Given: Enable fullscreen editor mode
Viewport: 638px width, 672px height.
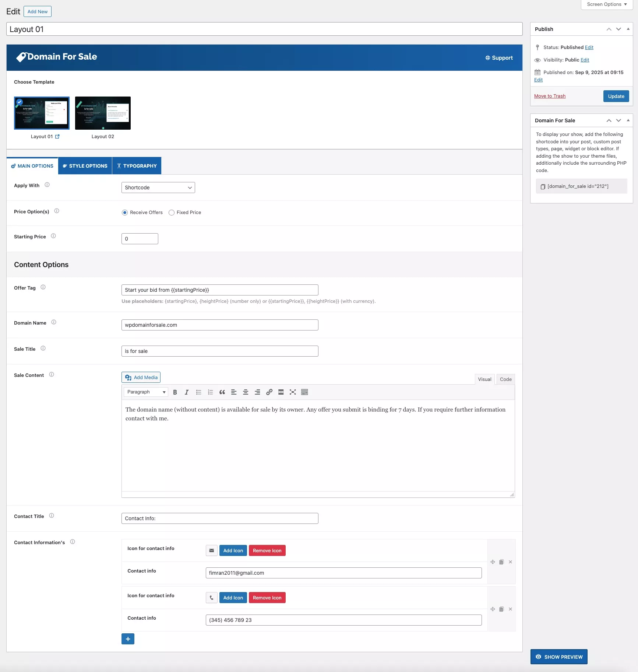Looking at the screenshot, I should 293,392.
